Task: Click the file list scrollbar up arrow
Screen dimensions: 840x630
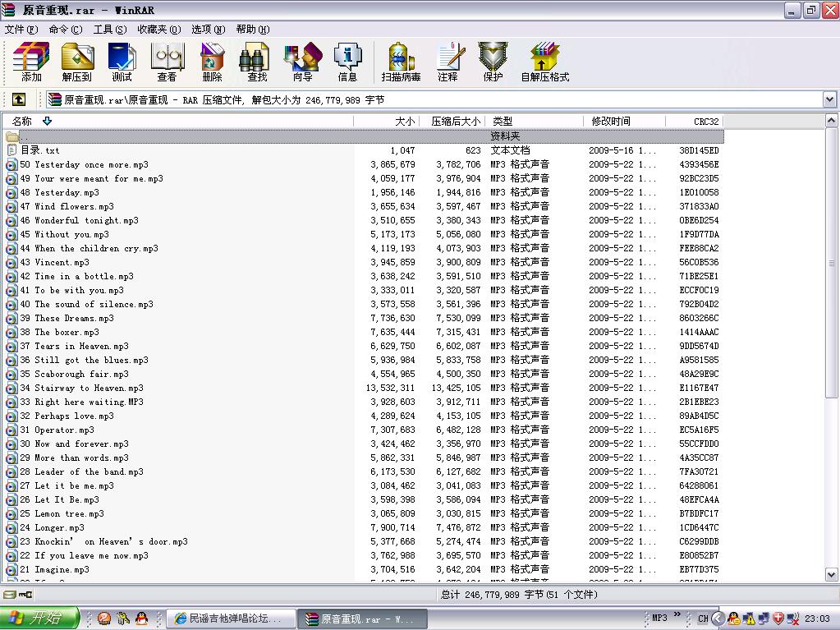Action: [831, 121]
